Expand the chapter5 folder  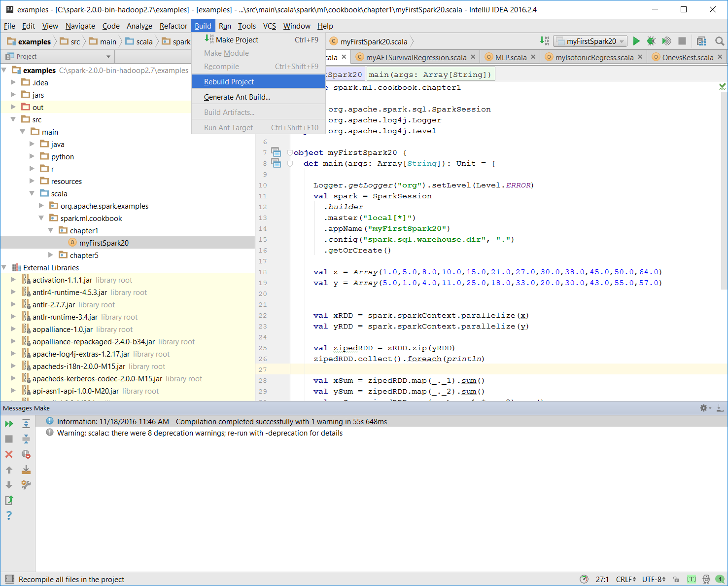[x=50, y=255]
